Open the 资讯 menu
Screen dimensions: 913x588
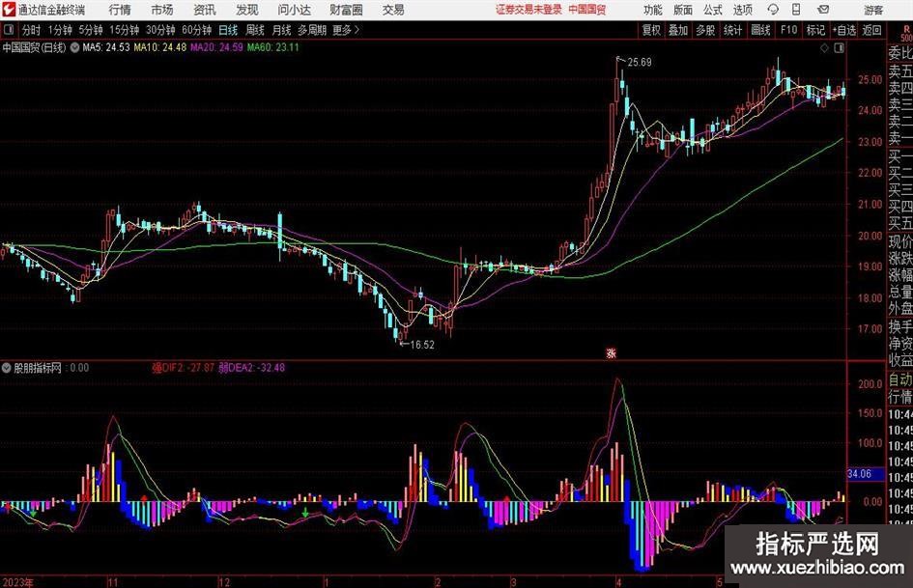(x=205, y=10)
